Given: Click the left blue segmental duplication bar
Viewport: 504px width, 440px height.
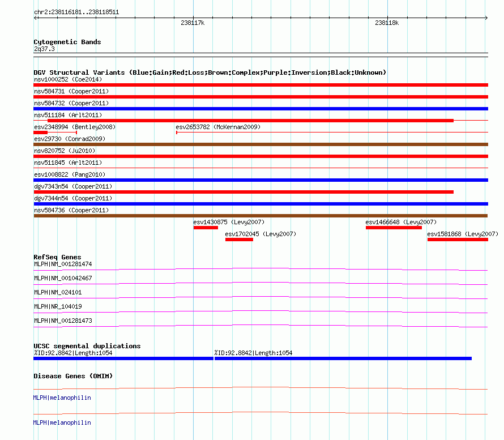Looking at the screenshot, I should point(123,358).
